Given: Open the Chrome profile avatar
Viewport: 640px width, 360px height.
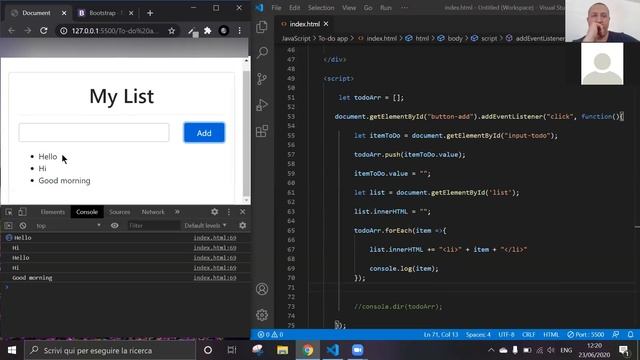Looking at the screenshot, I should click(224, 31).
